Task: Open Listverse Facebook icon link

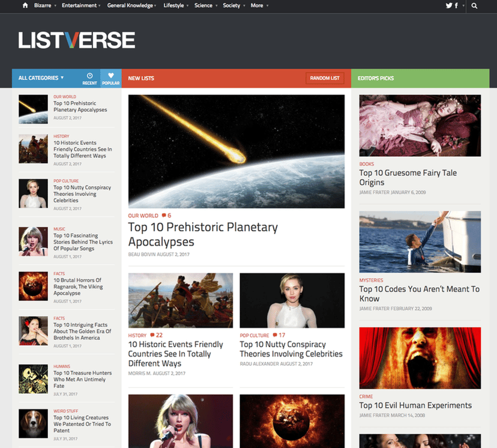Action: coord(456,5)
